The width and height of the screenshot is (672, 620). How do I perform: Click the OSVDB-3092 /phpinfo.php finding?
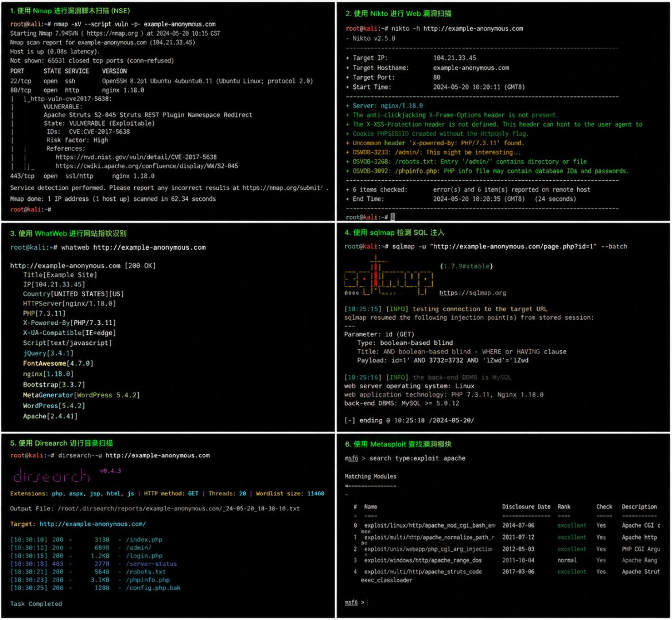(x=487, y=171)
